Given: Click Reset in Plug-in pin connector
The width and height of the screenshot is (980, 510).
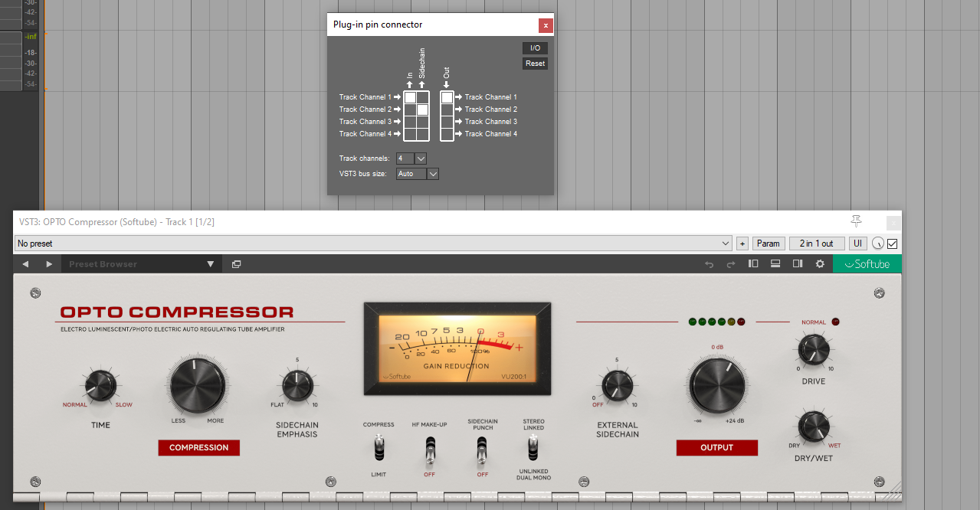Looking at the screenshot, I should click(535, 64).
